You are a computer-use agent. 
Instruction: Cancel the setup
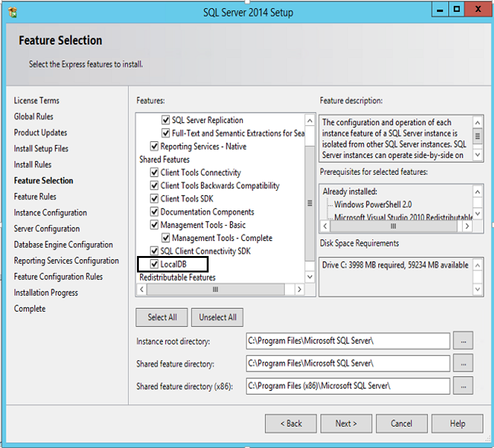(401, 423)
